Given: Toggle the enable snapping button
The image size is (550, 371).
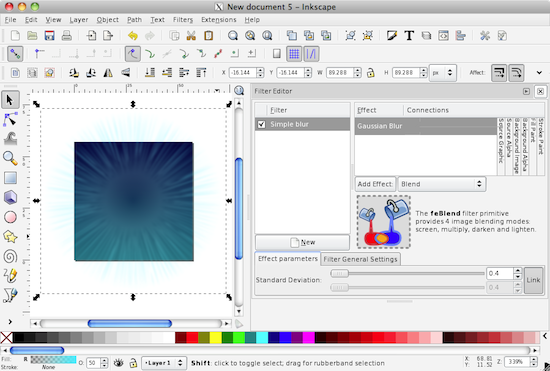Looking at the screenshot, I should click(x=15, y=54).
